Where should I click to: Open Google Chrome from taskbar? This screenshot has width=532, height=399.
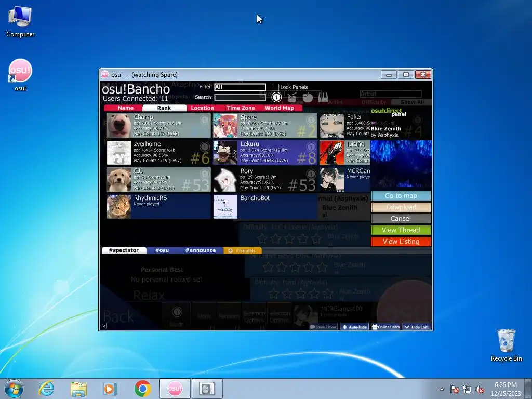[142, 389]
